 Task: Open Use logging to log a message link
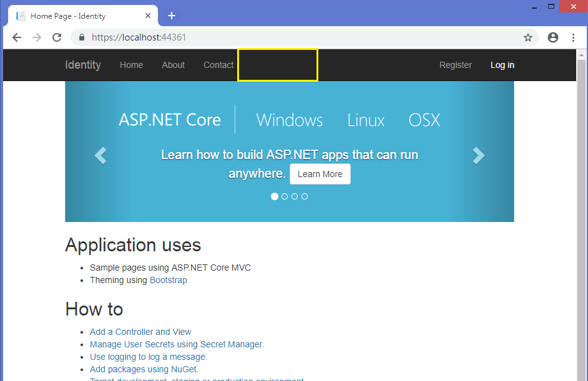pyautogui.click(x=149, y=357)
